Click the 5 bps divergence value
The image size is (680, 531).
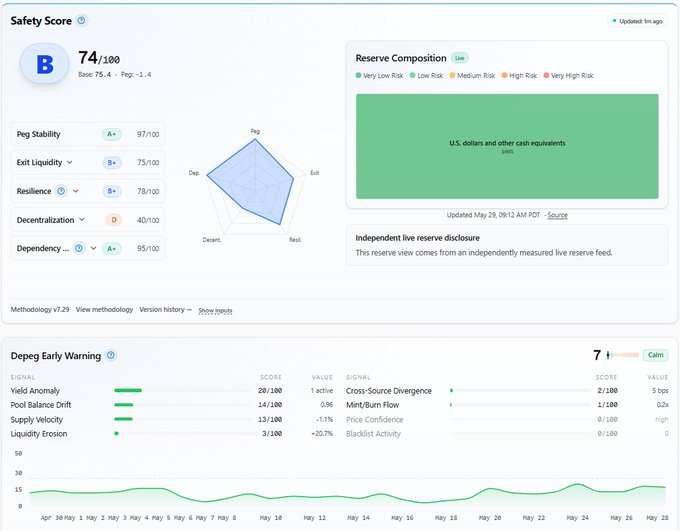pyautogui.click(x=660, y=390)
